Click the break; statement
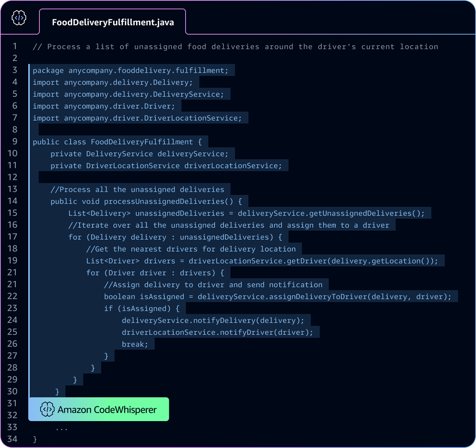Screen dimensions: 476x448 tap(135, 344)
